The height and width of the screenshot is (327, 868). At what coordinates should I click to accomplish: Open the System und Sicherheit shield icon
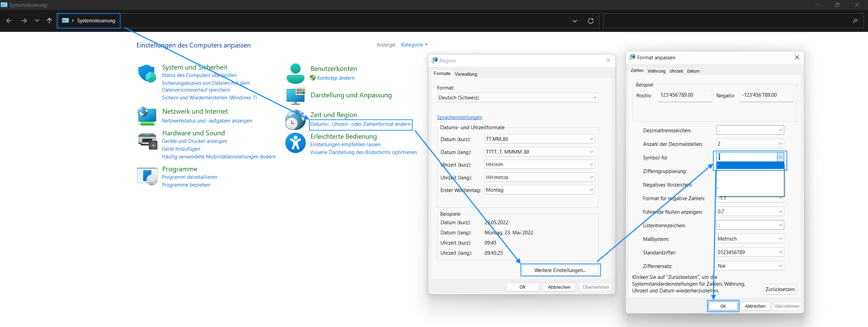tap(147, 73)
